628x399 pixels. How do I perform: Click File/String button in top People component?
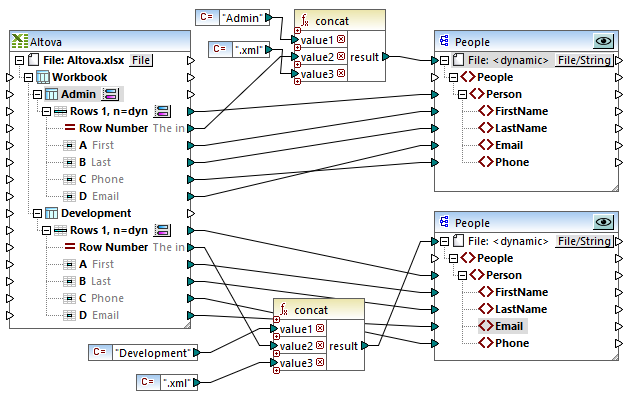tap(584, 60)
